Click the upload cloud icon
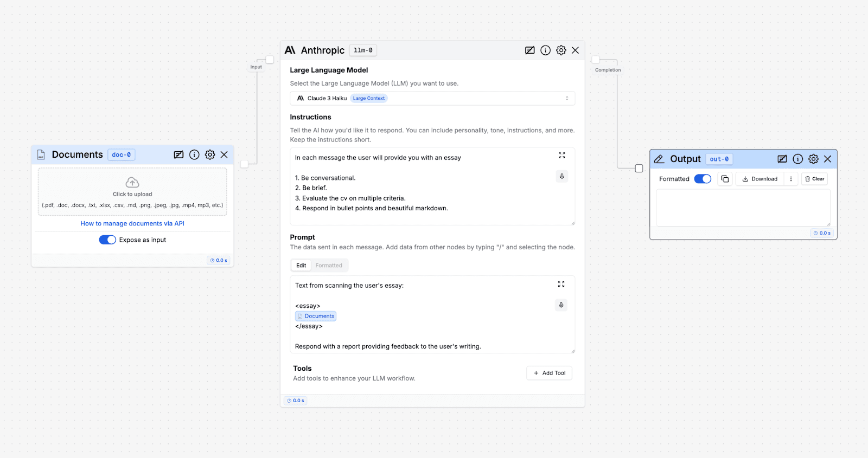Image resolution: width=868 pixels, height=458 pixels. (132, 183)
